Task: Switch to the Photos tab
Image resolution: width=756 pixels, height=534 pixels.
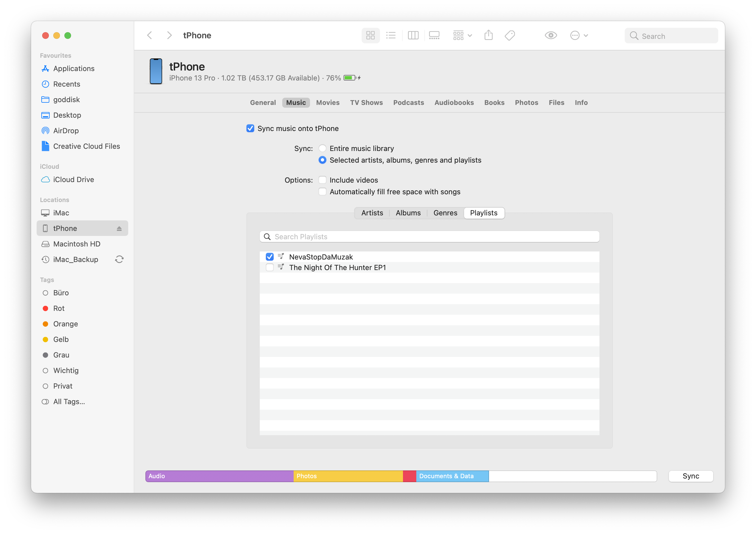Action: point(526,102)
